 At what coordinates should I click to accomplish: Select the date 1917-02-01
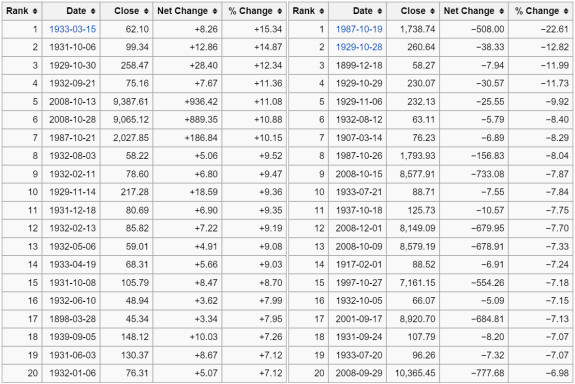coord(359,264)
